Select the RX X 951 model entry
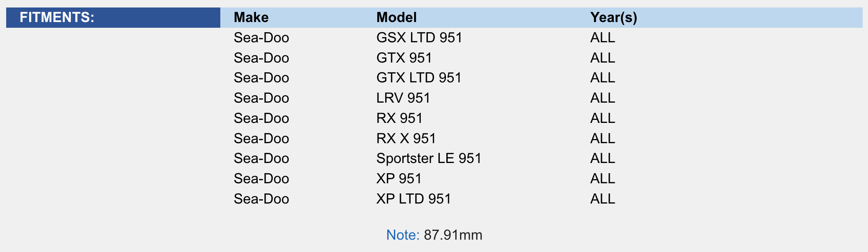 click(406, 139)
